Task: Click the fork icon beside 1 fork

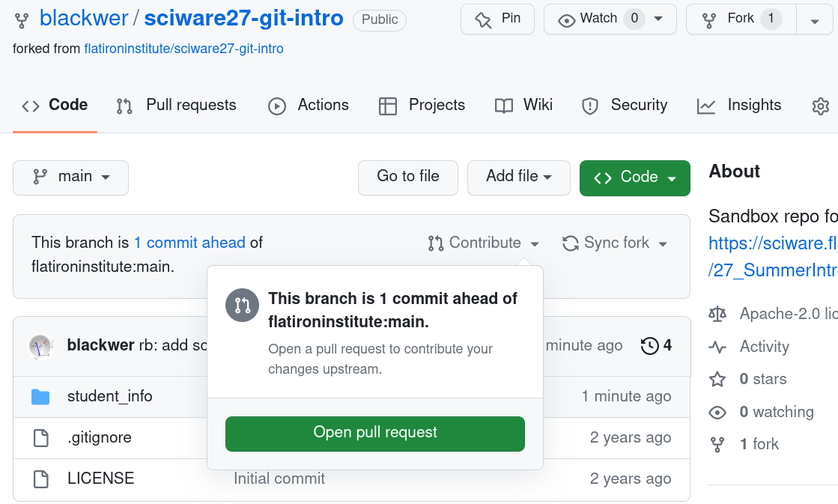Action: click(717, 445)
